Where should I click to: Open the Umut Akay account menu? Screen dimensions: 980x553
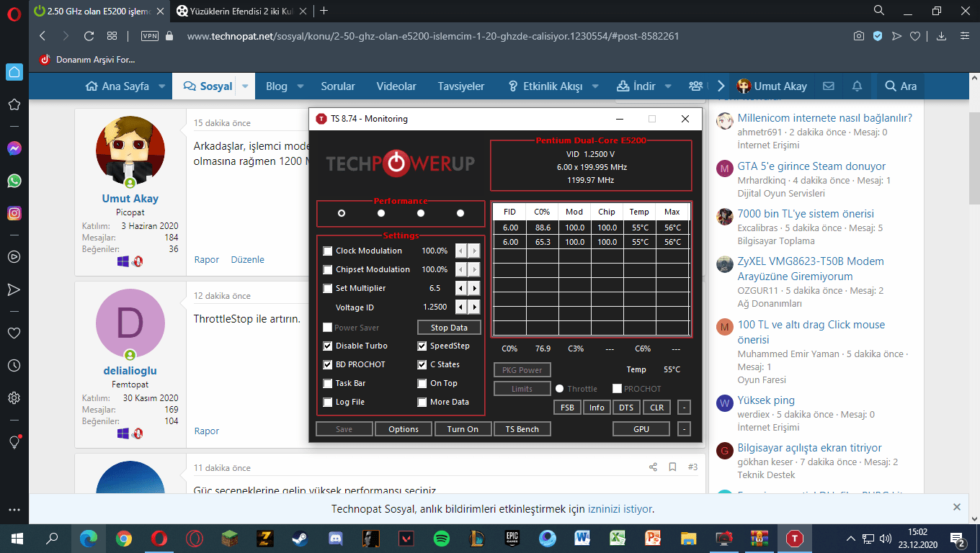coord(772,86)
